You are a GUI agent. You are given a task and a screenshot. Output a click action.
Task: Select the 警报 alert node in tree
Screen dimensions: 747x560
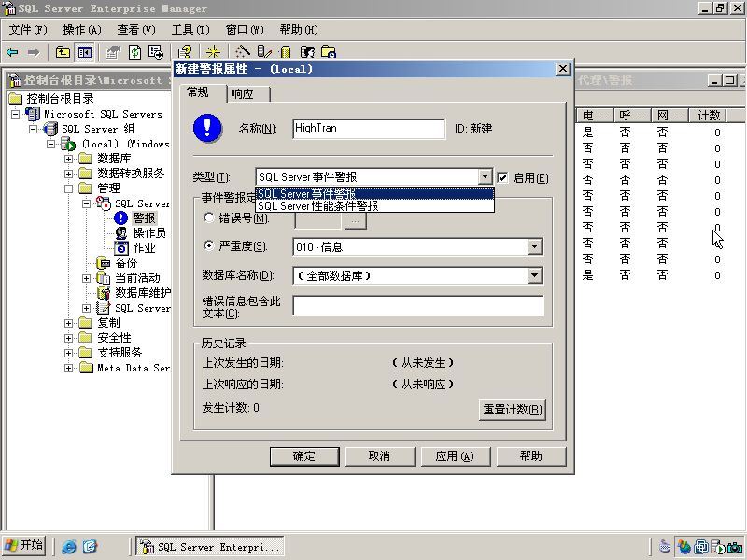144,218
